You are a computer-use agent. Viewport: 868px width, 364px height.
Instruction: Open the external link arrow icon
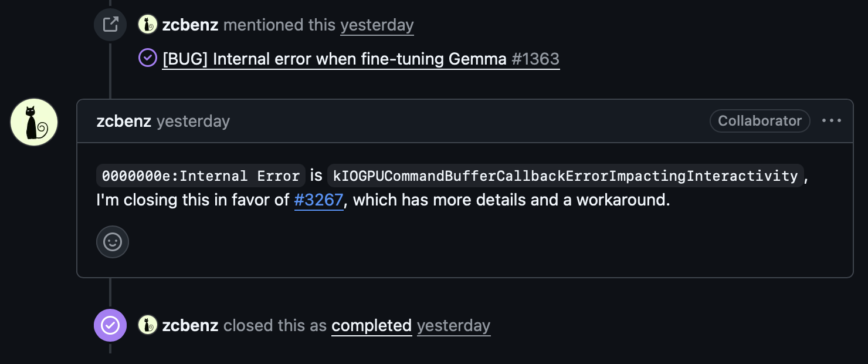pos(110,25)
